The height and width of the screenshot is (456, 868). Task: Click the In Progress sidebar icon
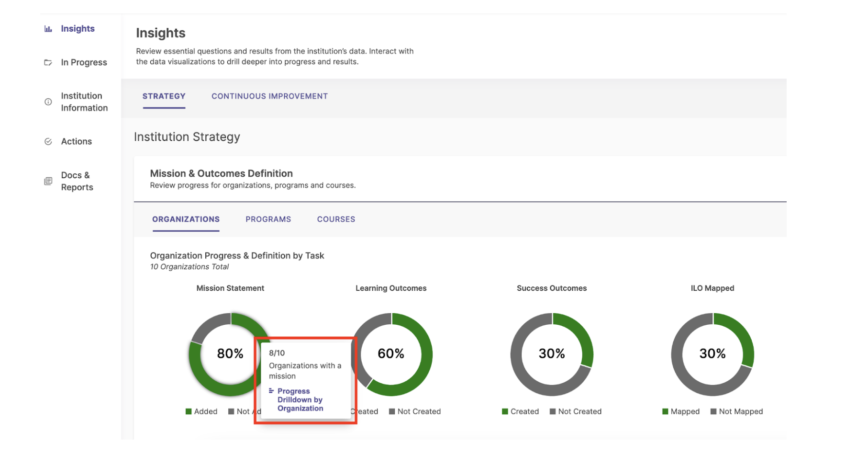[x=48, y=62]
